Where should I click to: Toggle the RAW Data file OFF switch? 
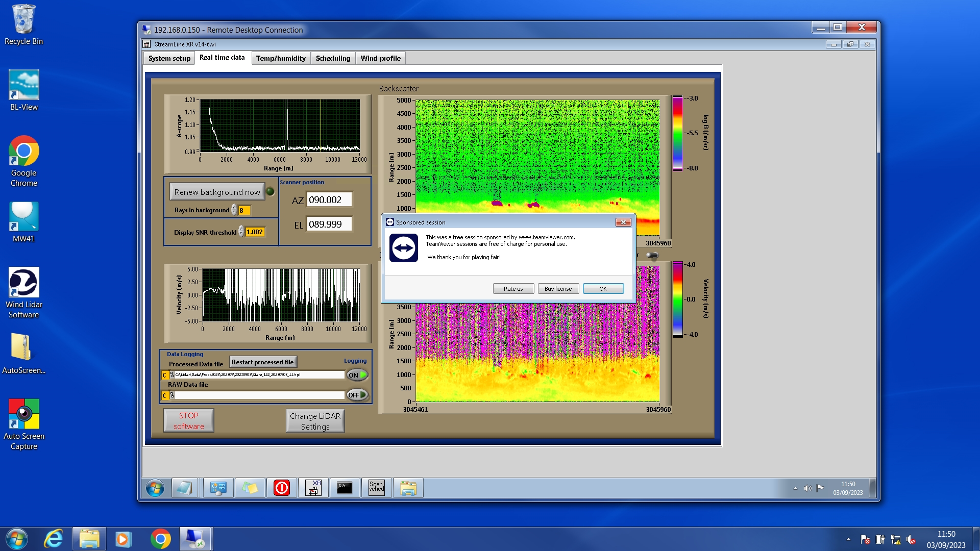[x=357, y=395]
